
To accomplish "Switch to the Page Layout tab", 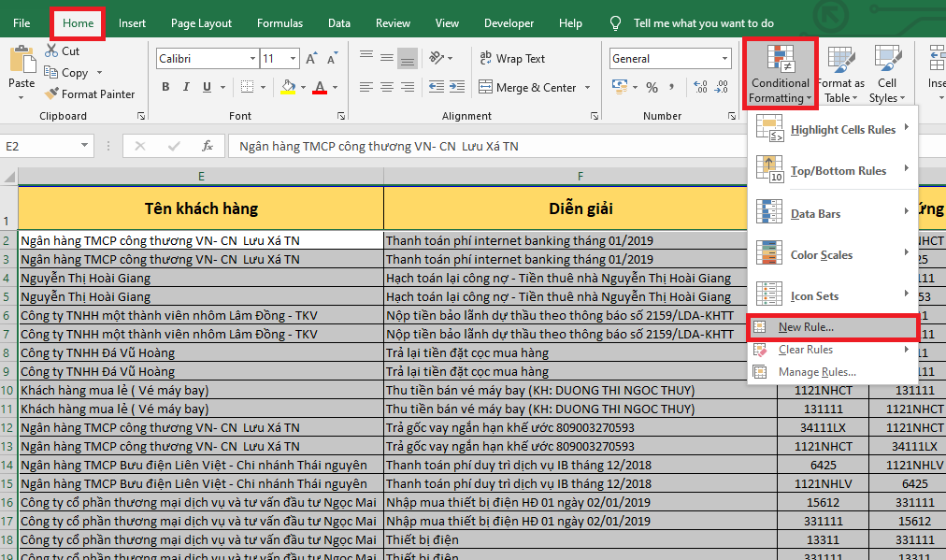I will point(201,23).
